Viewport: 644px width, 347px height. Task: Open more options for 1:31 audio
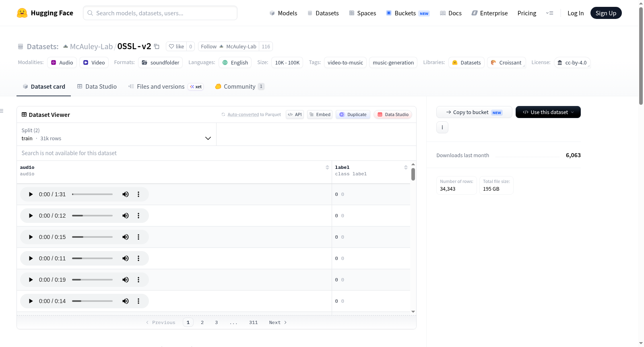coord(138,194)
